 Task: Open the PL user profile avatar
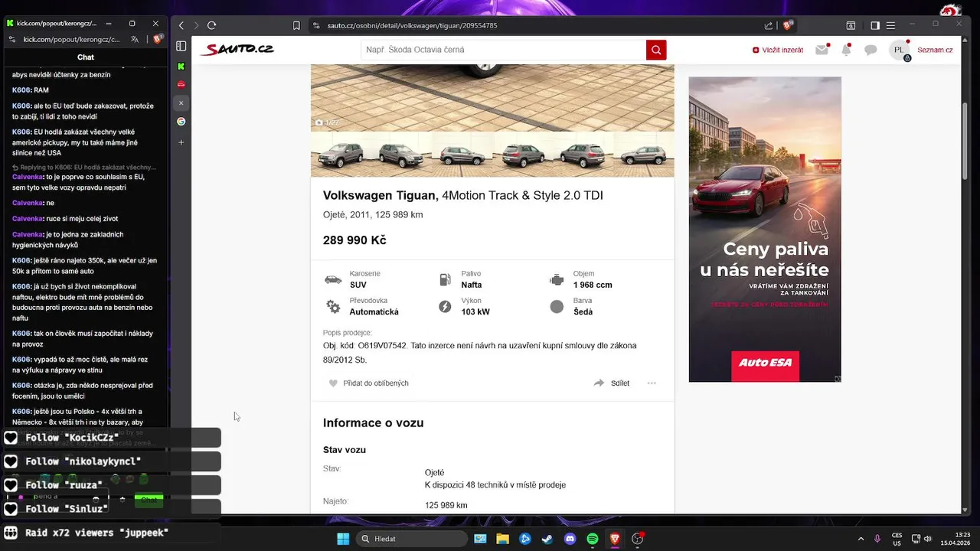[899, 50]
